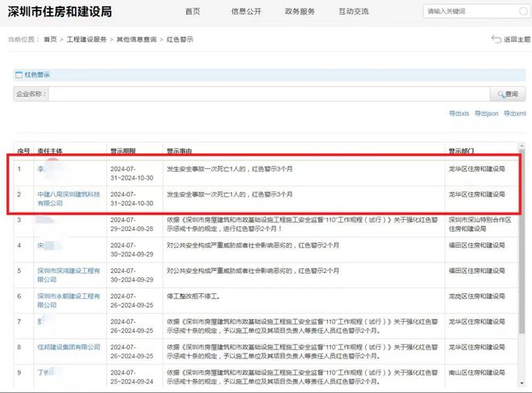This screenshot has width=532, height=393.
Task: Click the 红色警示 panel title icon
Action: 19,75
